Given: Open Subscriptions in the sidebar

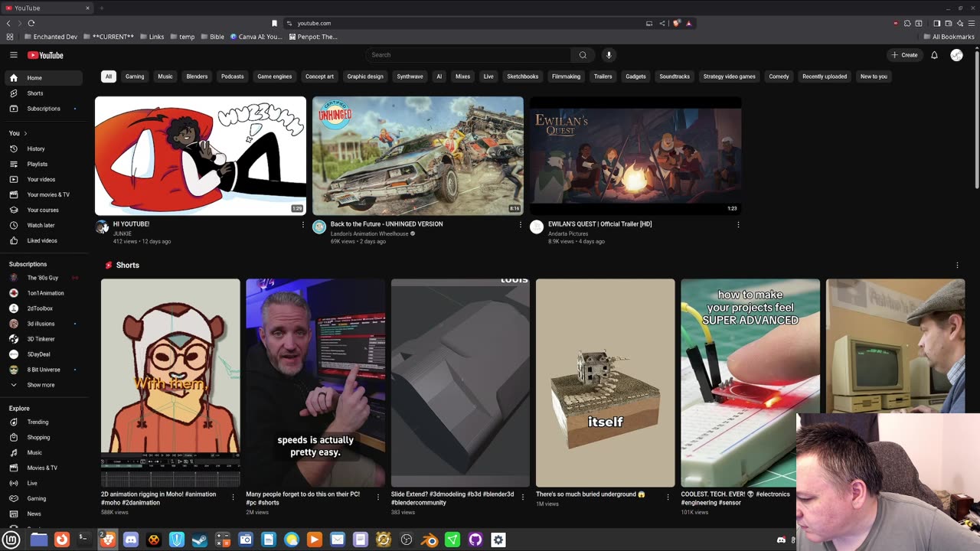Looking at the screenshot, I should [x=42, y=109].
